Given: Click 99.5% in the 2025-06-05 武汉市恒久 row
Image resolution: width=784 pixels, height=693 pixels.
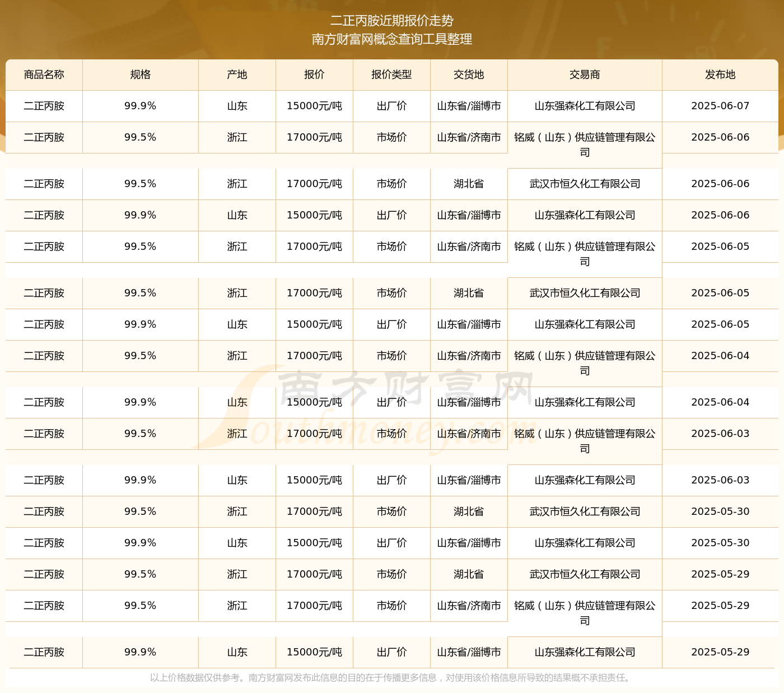Looking at the screenshot, I should tap(141, 293).
